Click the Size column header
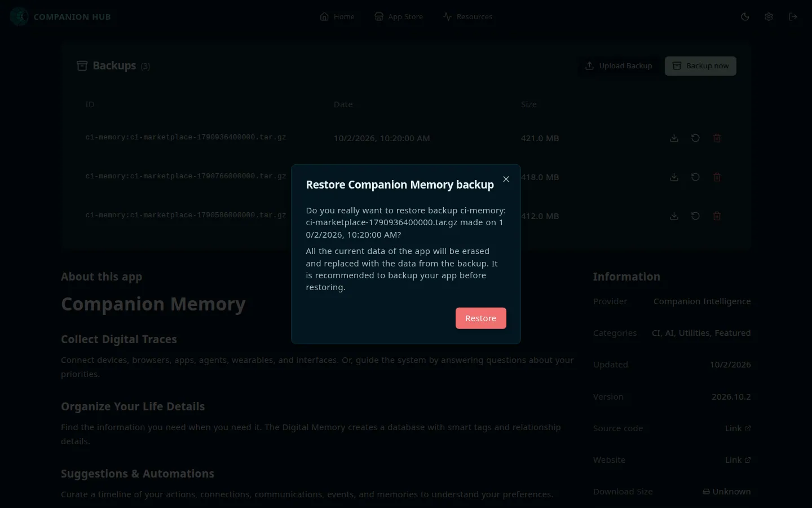 point(529,104)
